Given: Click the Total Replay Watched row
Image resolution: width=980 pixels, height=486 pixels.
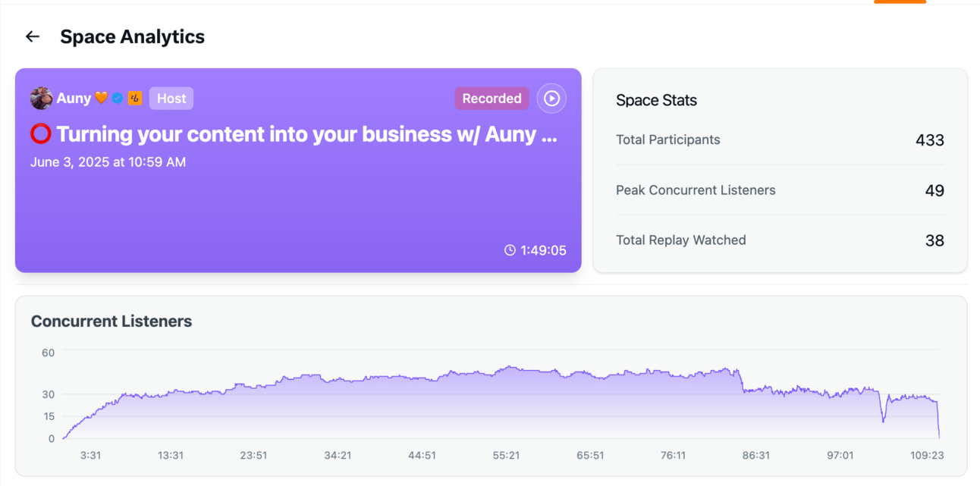Looking at the screenshot, I should click(x=780, y=240).
